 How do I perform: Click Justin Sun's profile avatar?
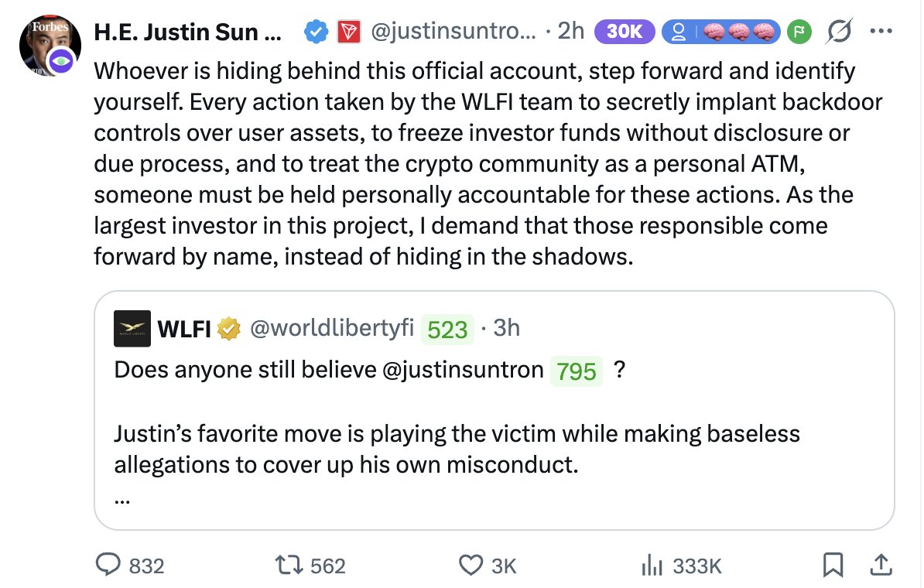click(x=50, y=45)
